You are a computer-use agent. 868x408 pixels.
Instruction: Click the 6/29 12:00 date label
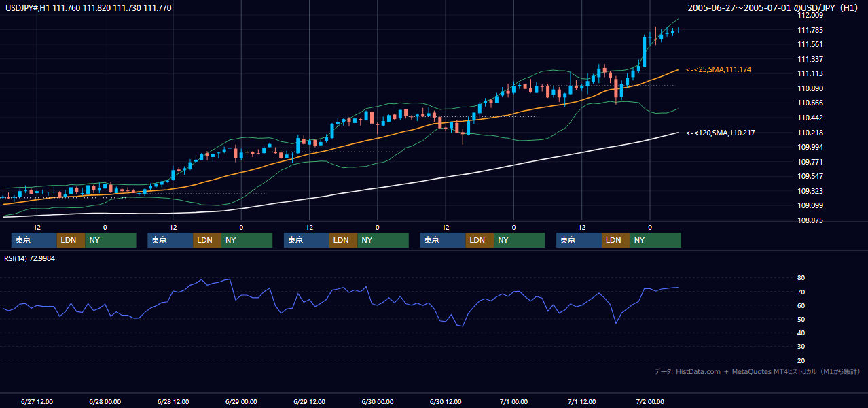(310, 401)
